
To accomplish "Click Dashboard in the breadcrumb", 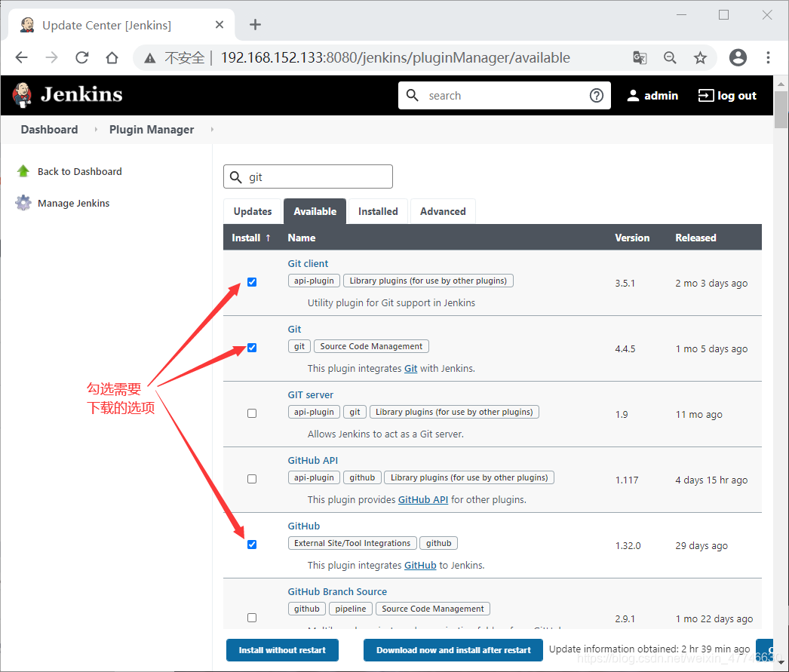I will (49, 130).
